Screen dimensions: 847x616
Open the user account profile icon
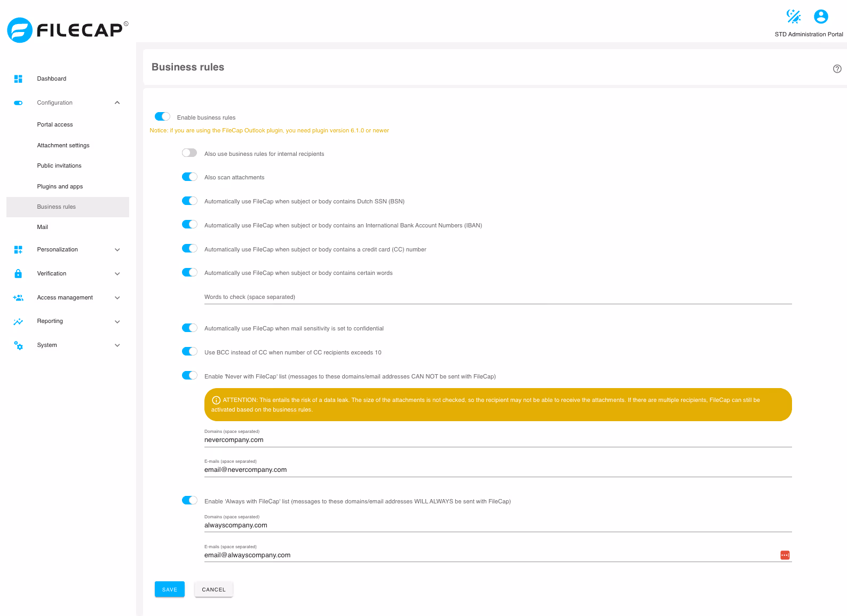pos(821,17)
